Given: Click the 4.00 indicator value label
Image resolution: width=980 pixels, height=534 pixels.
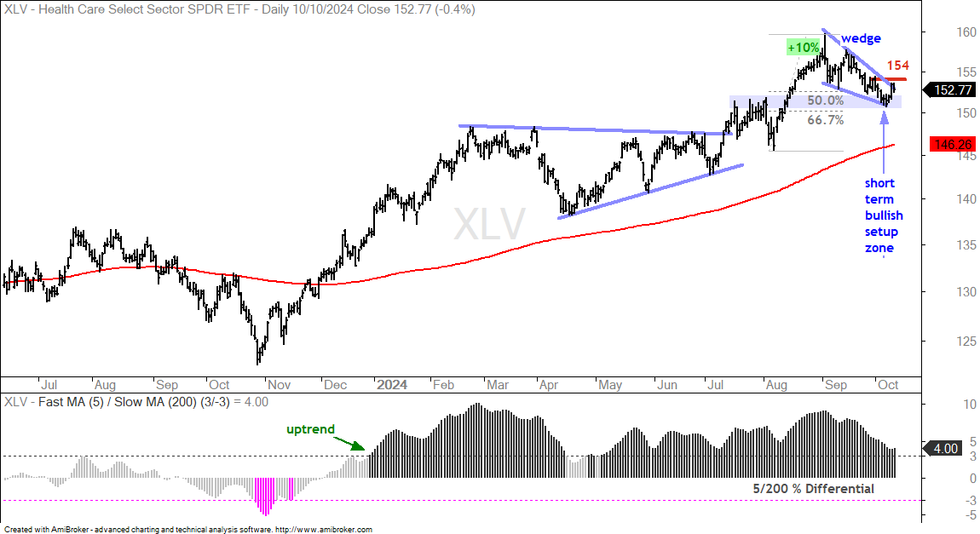Looking at the screenshot, I should point(944,449).
